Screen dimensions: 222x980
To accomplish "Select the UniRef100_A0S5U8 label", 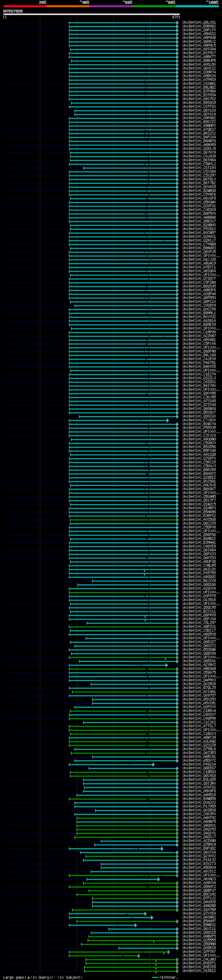I will 199,519.
